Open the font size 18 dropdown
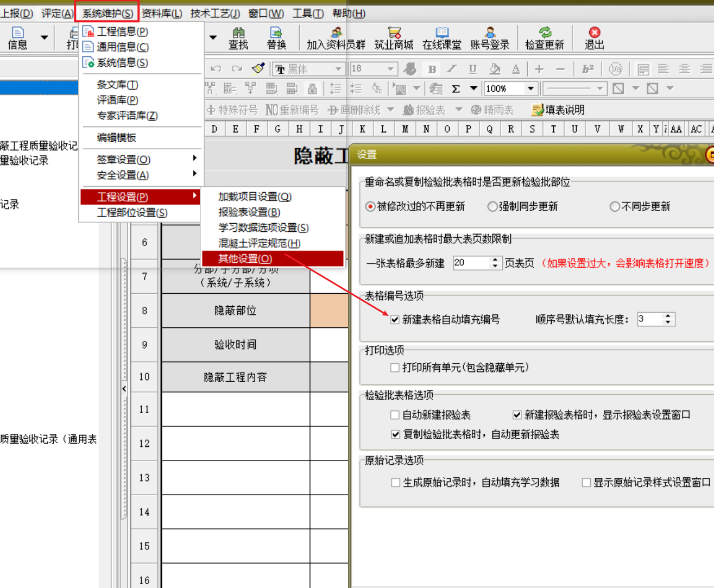The width and height of the screenshot is (714, 588). (390, 69)
